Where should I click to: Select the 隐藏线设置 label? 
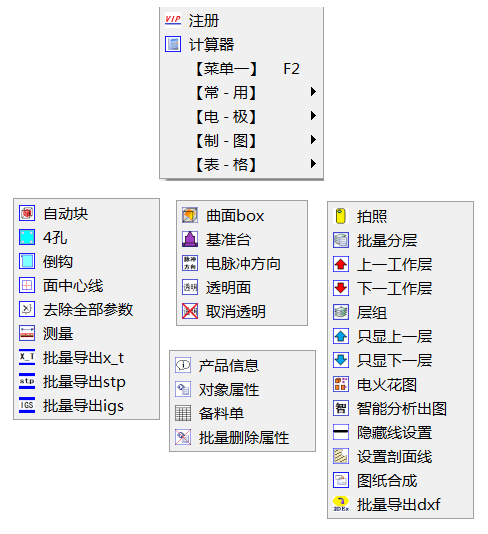(394, 433)
